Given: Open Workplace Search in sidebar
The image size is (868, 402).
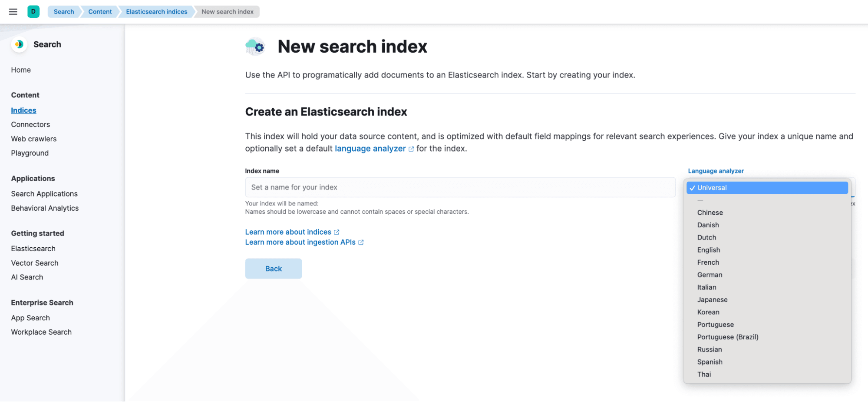Looking at the screenshot, I should (41, 332).
